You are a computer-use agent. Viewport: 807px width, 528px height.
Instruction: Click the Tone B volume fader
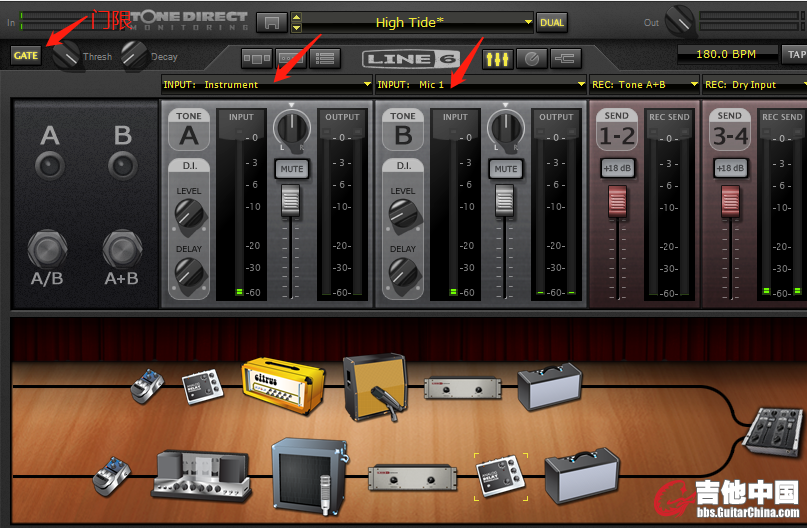(x=504, y=201)
